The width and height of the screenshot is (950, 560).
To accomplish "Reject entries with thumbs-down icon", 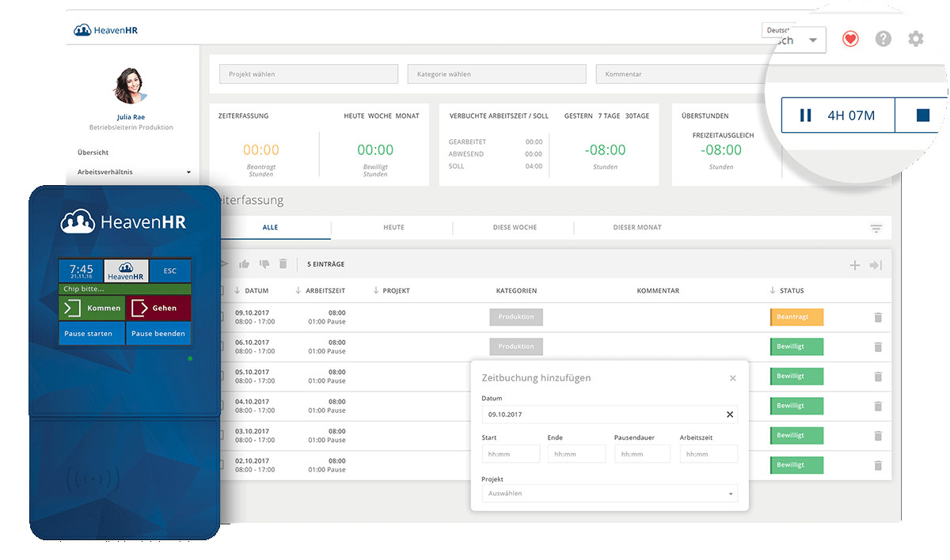I will 264,264.
